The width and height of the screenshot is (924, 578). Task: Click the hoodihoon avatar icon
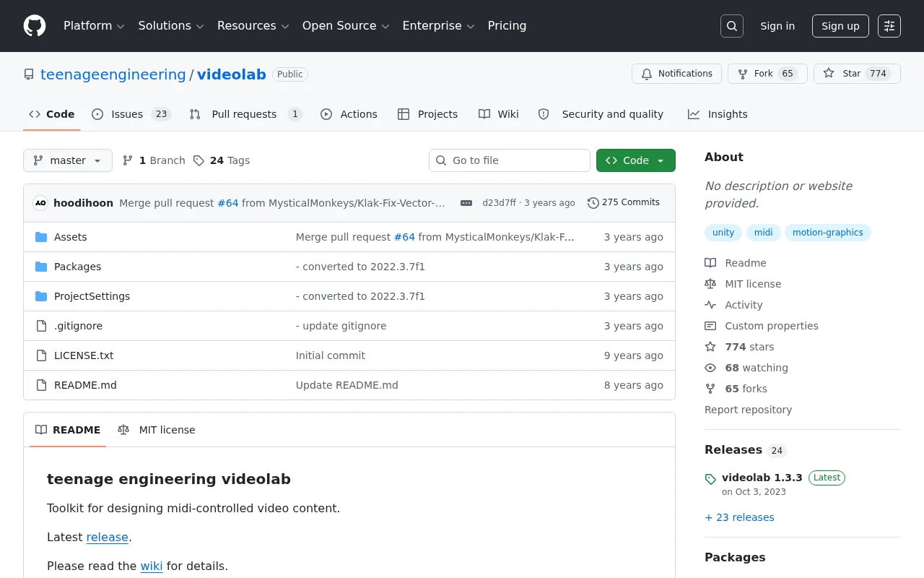pyautogui.click(x=40, y=203)
